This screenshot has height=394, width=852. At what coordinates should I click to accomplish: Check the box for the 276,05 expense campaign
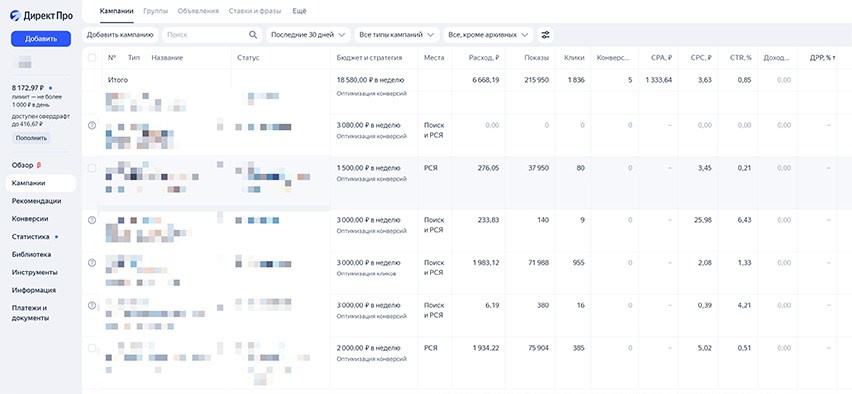[x=92, y=168]
